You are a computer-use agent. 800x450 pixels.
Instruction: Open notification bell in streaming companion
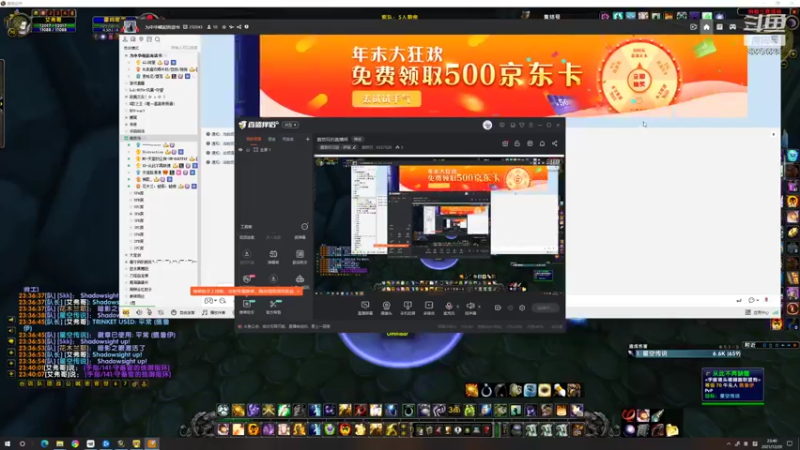542,144
